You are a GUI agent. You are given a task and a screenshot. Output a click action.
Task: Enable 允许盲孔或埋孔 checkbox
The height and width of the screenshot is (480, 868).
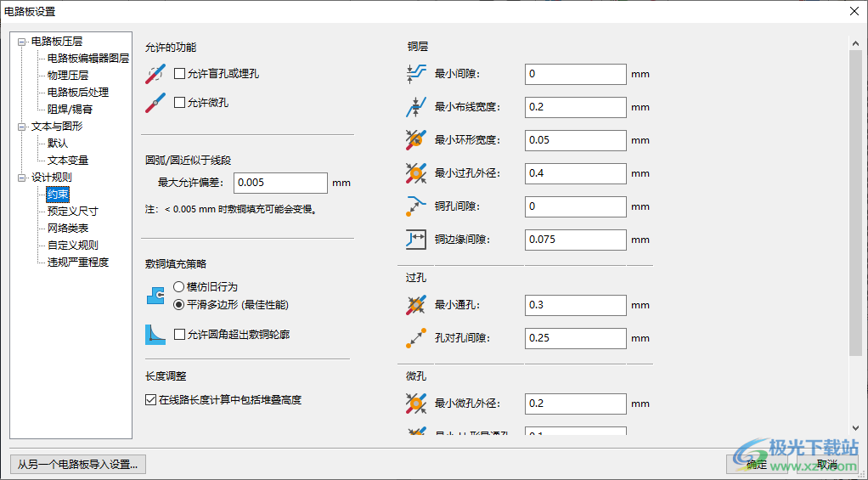coord(179,74)
